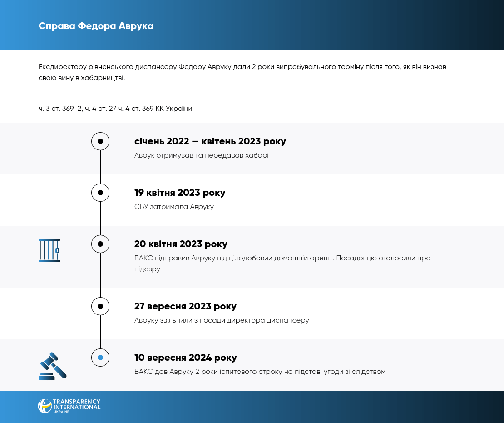The width and height of the screenshot is (504, 423).
Task: Click the '27 вересня 2023 року' heading
Action: [185, 306]
